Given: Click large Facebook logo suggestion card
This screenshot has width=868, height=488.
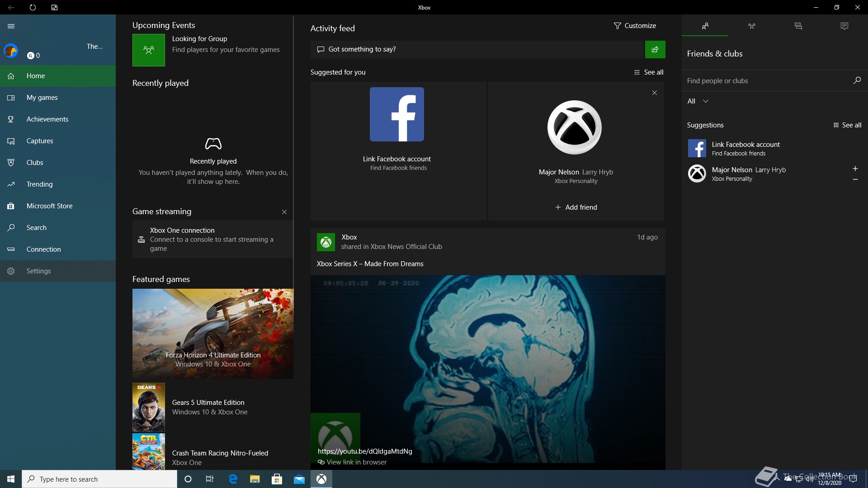Looking at the screenshot, I should pyautogui.click(x=397, y=114).
